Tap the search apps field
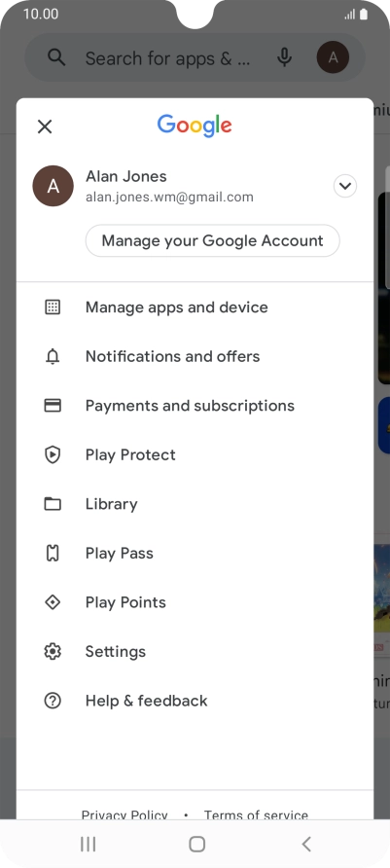Viewport: 390px width, 868px height. pos(167,57)
